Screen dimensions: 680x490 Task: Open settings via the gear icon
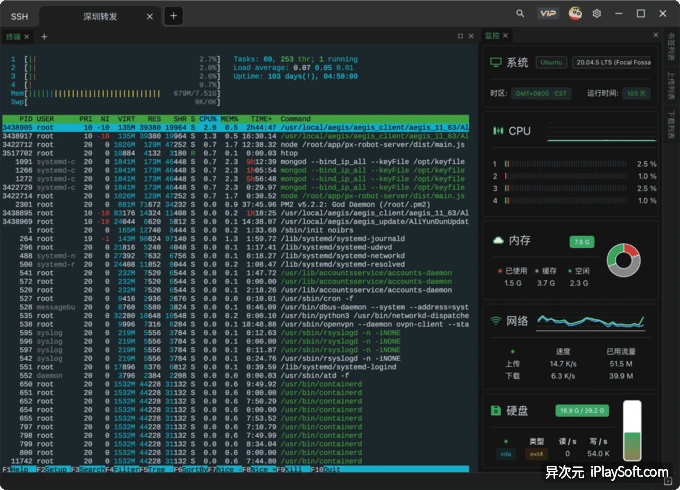597,13
